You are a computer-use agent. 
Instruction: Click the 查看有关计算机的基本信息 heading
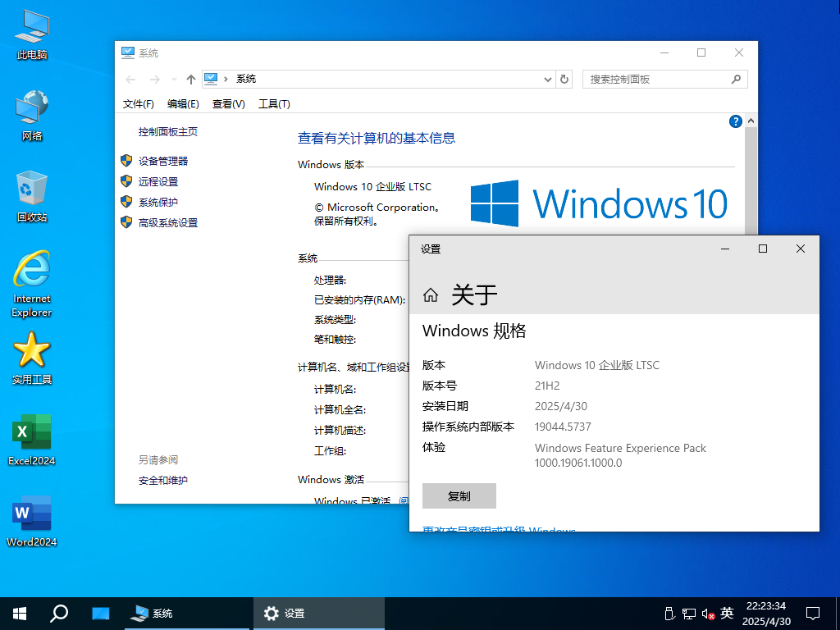point(376,138)
